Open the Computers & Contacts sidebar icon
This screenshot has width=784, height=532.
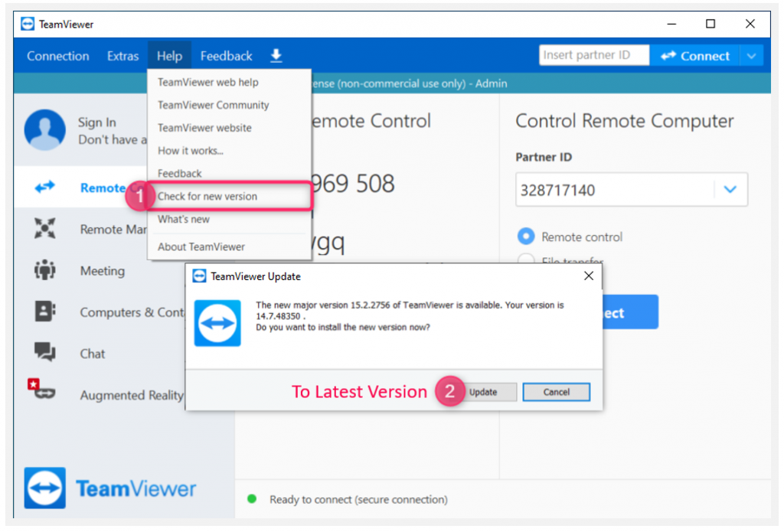[x=45, y=312]
